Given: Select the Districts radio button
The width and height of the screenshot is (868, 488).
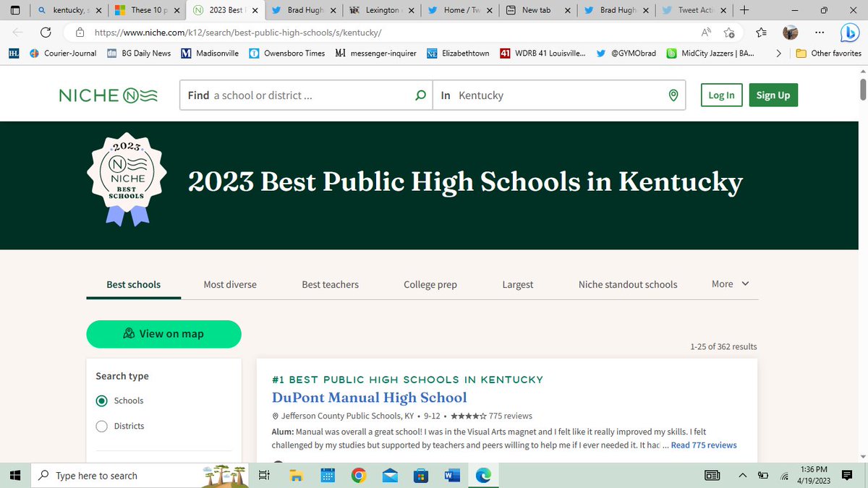Looking at the screenshot, I should point(101,426).
